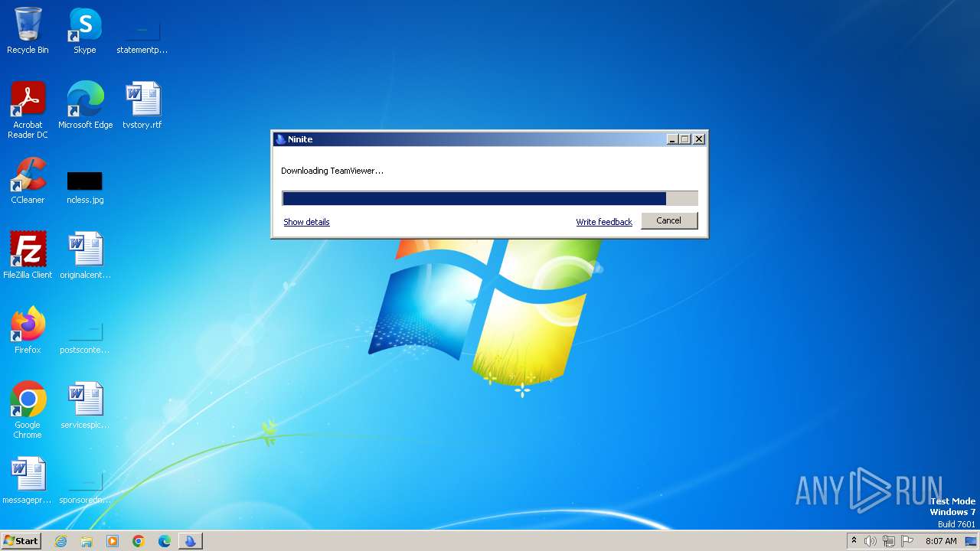
Task: Click Show details in Ninite
Action: click(306, 222)
